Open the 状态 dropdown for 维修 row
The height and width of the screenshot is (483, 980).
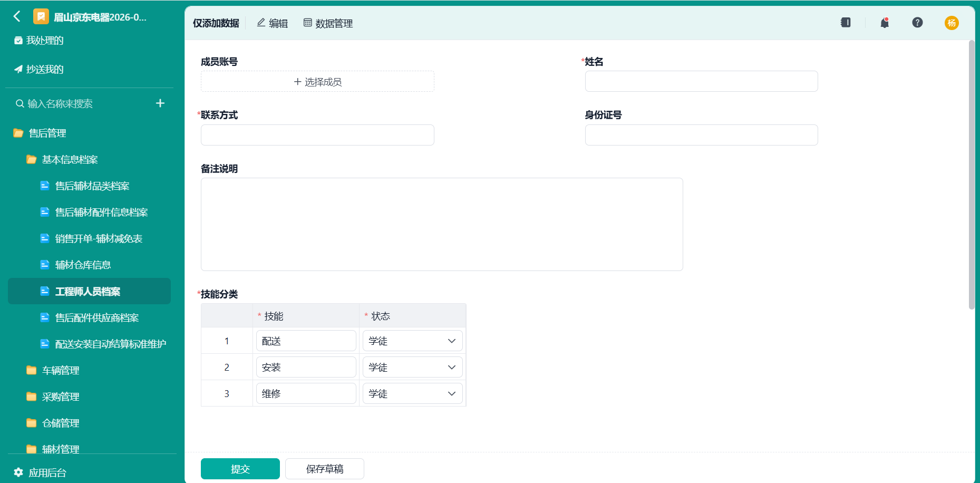coord(413,393)
